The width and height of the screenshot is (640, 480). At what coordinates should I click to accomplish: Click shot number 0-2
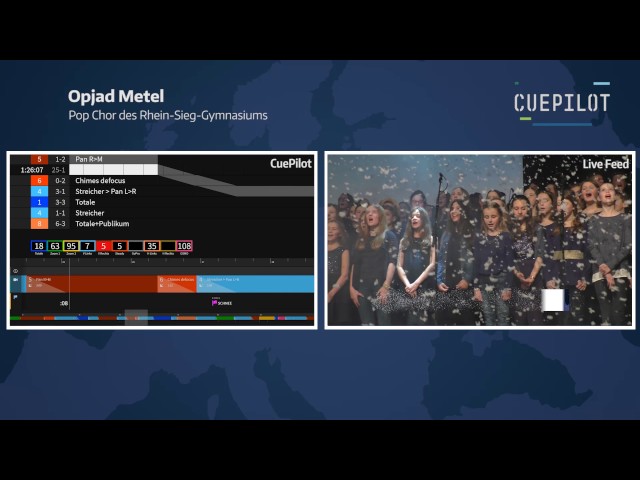[60, 180]
